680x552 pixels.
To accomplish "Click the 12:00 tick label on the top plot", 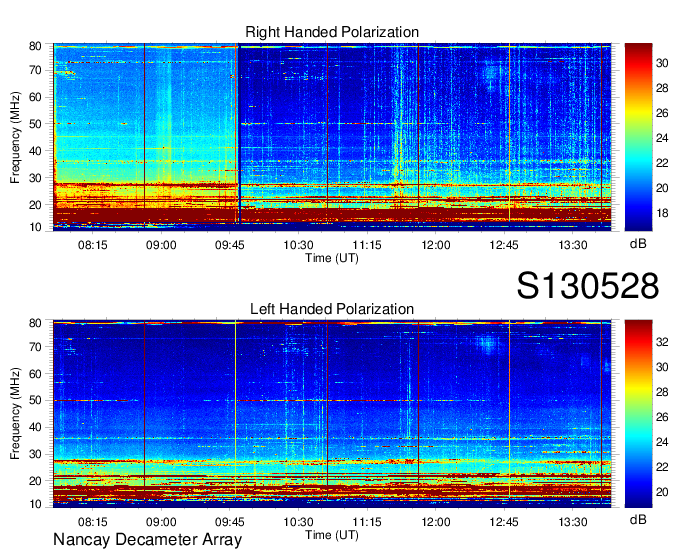I will tap(435, 245).
